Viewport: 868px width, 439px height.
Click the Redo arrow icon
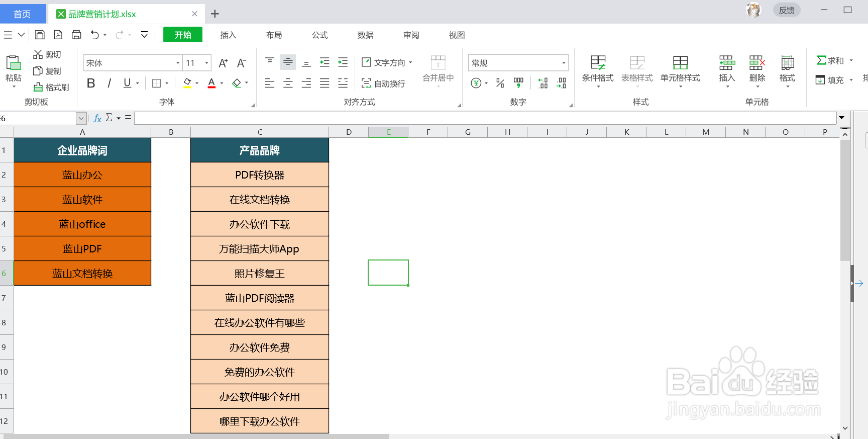(120, 35)
